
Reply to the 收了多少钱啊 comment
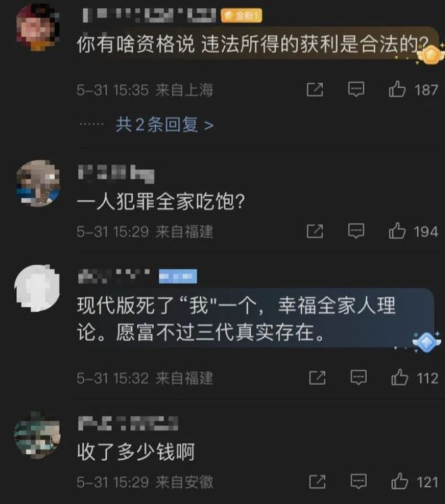pyautogui.click(x=359, y=482)
